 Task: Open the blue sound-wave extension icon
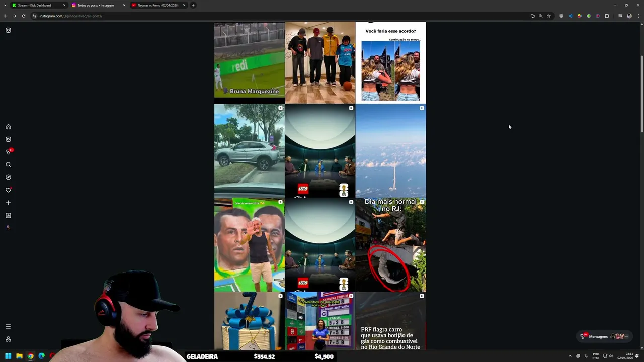click(x=571, y=16)
